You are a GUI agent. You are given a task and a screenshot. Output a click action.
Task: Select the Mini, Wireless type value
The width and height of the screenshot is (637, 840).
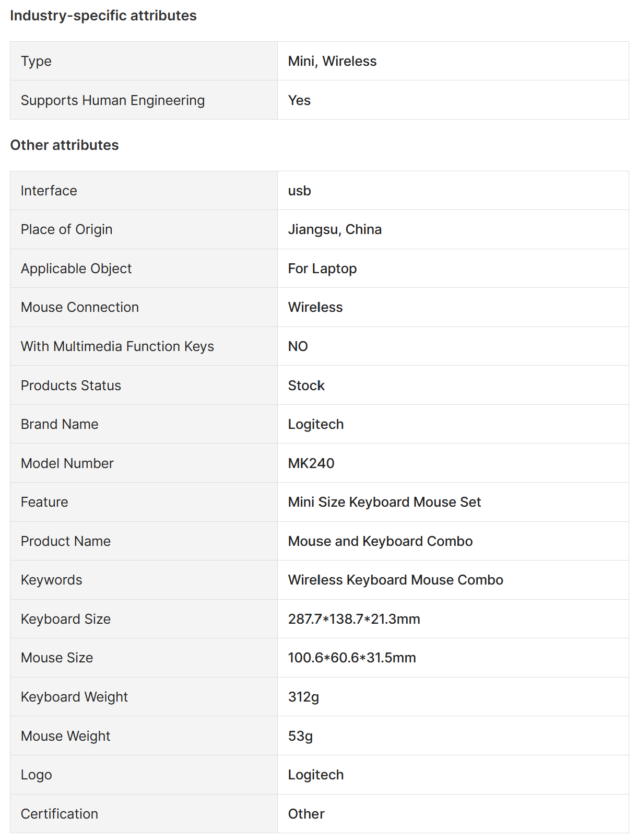tap(332, 61)
